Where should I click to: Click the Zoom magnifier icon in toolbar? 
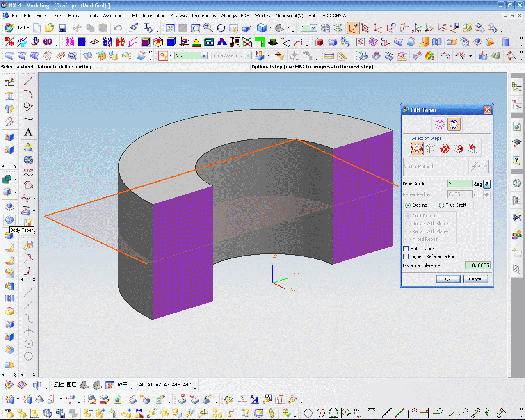click(208, 28)
